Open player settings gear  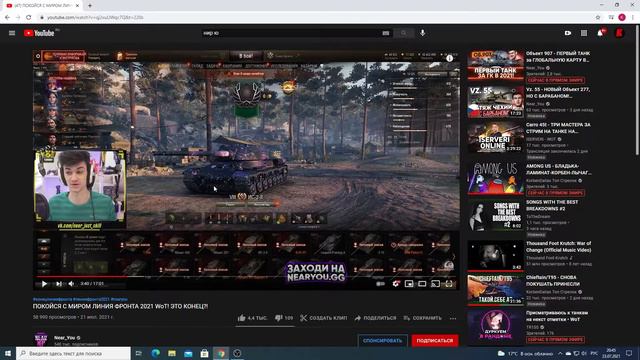pyautogui.click(x=396, y=284)
